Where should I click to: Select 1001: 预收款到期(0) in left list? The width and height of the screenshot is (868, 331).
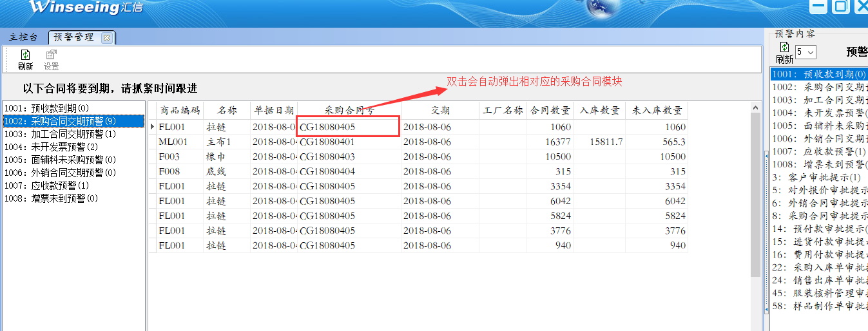click(73, 108)
